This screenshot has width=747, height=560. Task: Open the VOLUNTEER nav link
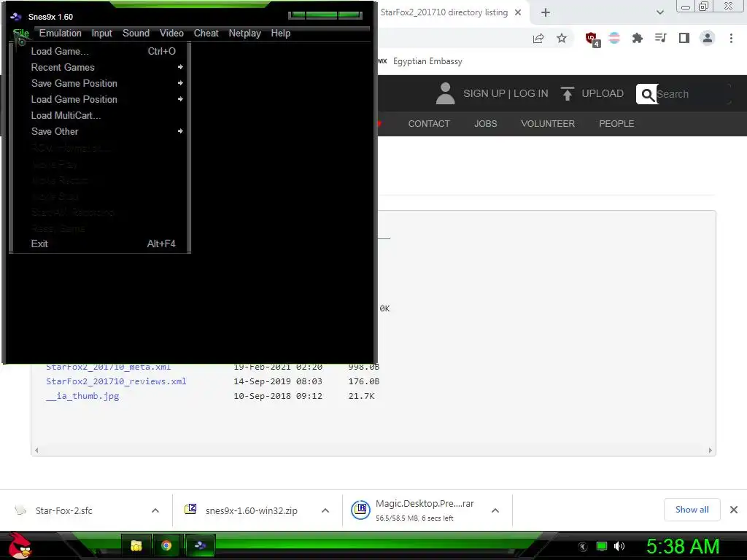pos(547,124)
